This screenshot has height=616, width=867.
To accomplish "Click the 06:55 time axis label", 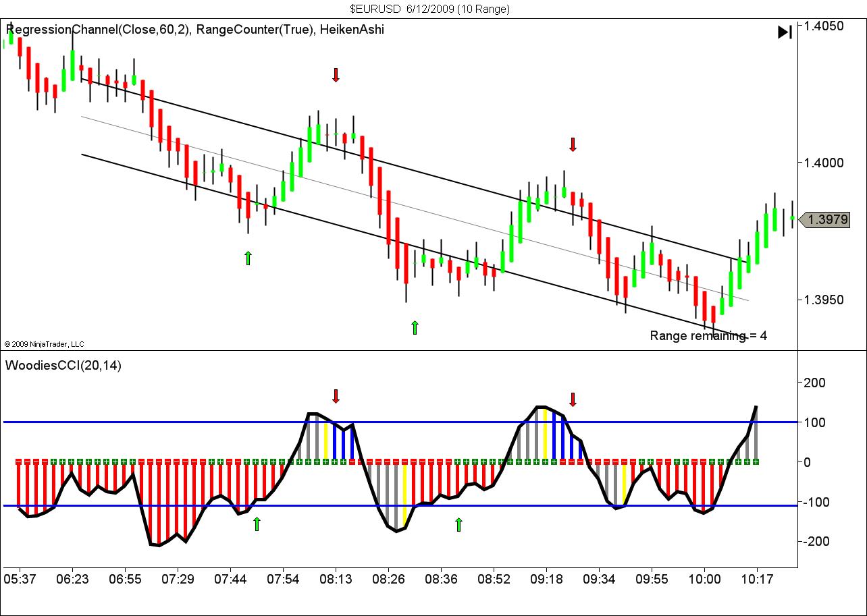I will (x=124, y=579).
